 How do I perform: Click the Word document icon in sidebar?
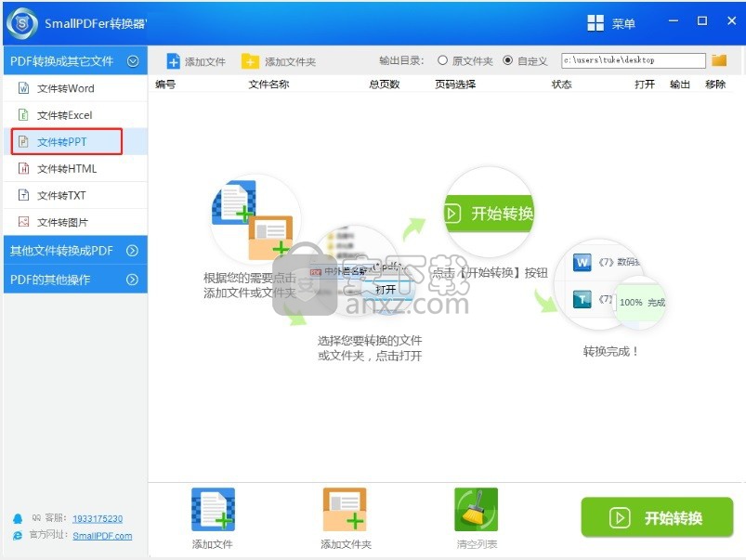pyautogui.click(x=23, y=88)
